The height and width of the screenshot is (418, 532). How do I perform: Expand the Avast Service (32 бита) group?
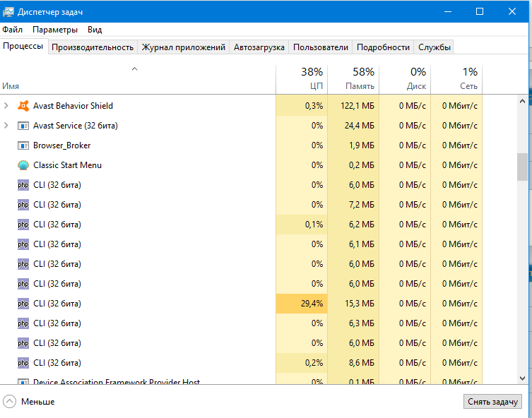point(7,126)
